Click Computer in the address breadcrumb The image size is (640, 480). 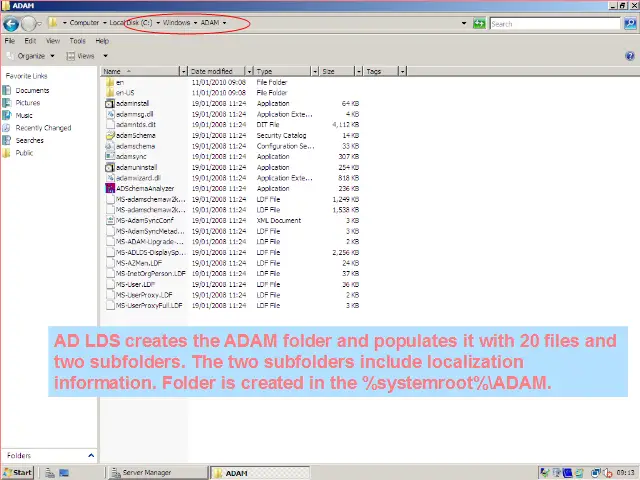(x=84, y=23)
